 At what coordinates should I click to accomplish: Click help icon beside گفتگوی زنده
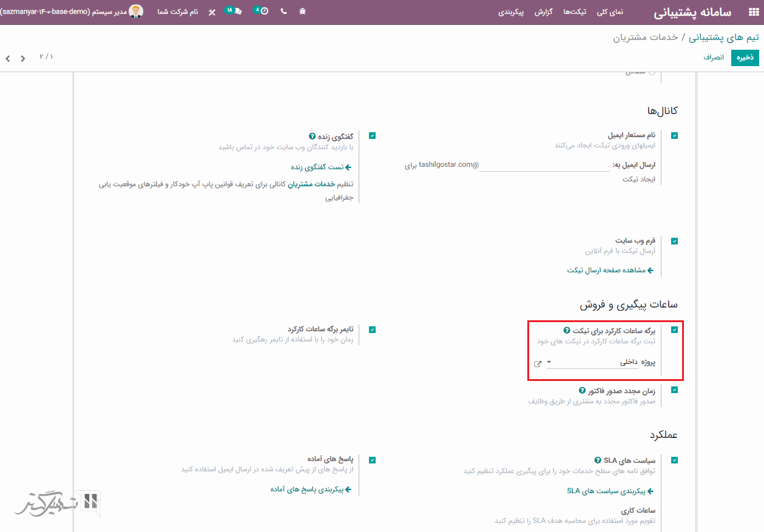coord(313,136)
